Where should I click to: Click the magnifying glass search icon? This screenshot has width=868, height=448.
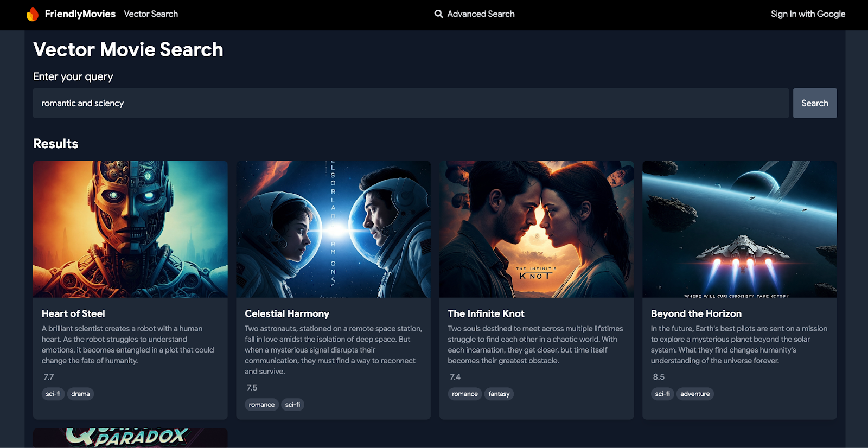(438, 14)
